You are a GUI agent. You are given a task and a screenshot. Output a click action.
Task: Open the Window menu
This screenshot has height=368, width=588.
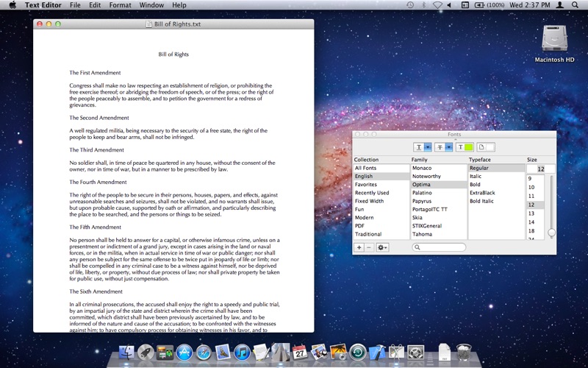tap(151, 5)
